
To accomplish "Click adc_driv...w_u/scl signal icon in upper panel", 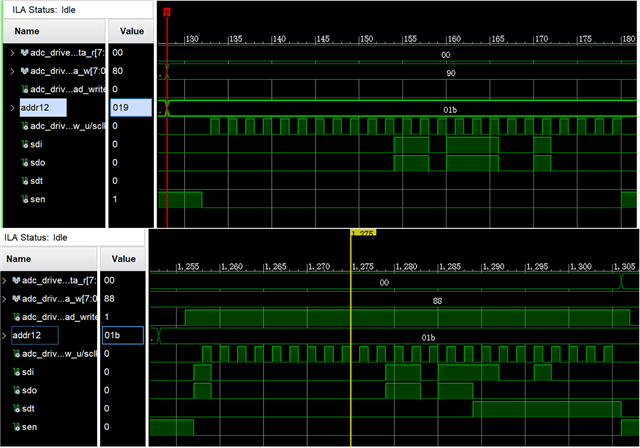I will click(x=25, y=126).
